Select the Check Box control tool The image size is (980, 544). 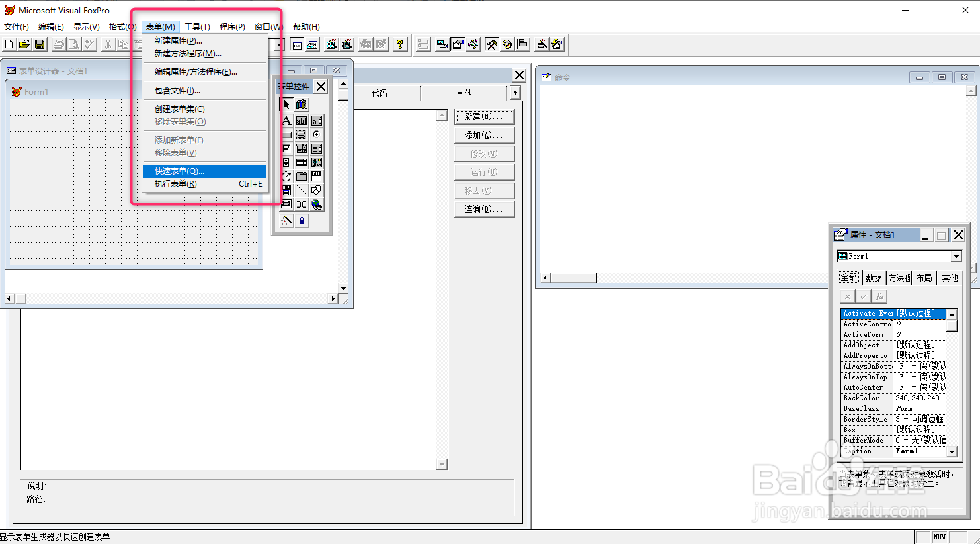[x=286, y=148]
